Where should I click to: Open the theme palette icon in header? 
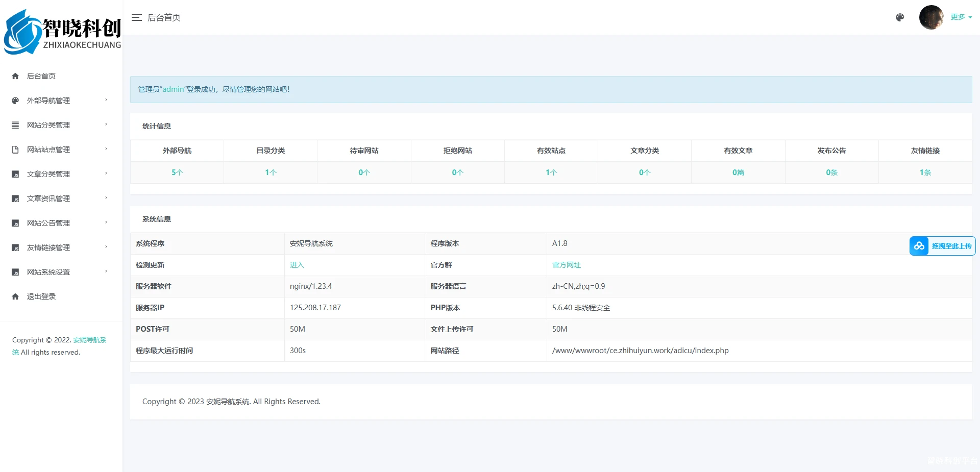[x=900, y=17]
